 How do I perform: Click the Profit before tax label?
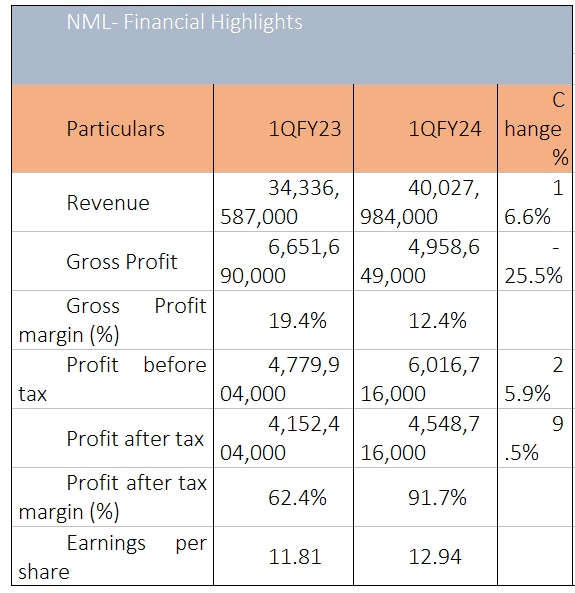(x=112, y=379)
